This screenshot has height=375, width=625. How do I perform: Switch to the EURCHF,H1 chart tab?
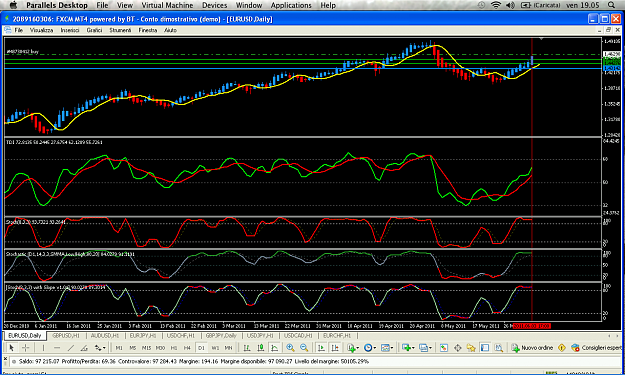coord(337,336)
